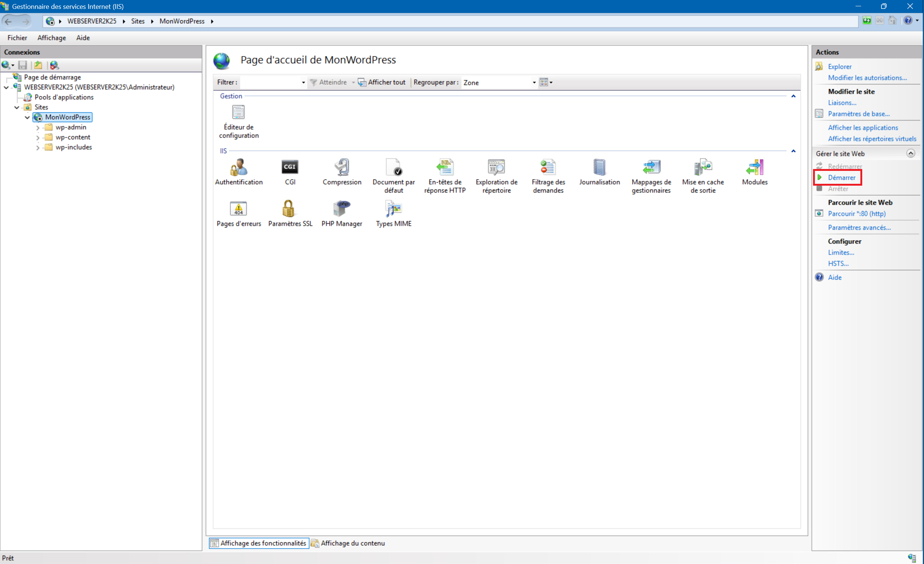The width and height of the screenshot is (924, 564).
Task: Click inside the Filtrer input field
Action: (270, 82)
